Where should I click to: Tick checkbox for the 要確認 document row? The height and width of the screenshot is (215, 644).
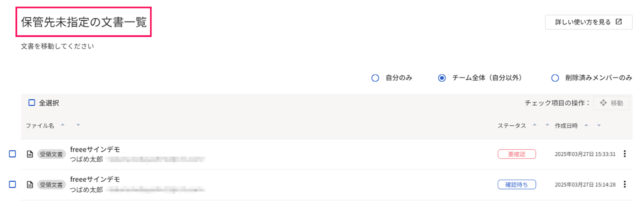12,154
